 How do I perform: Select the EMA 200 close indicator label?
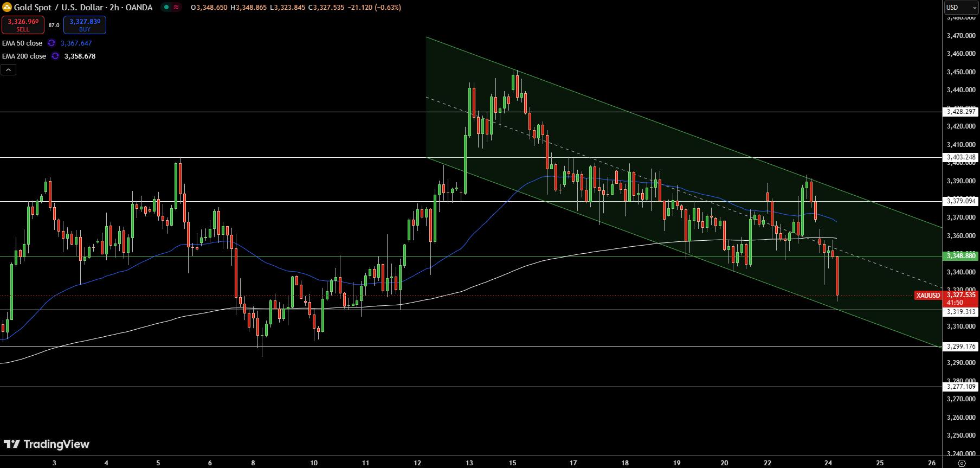[x=24, y=56]
